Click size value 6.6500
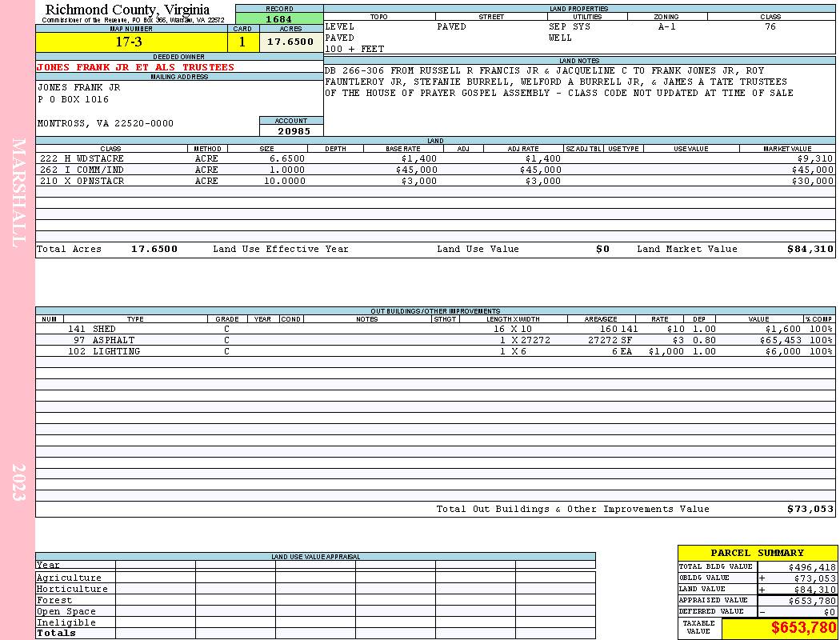Image resolution: width=840 pixels, height=640 pixels. (x=287, y=159)
